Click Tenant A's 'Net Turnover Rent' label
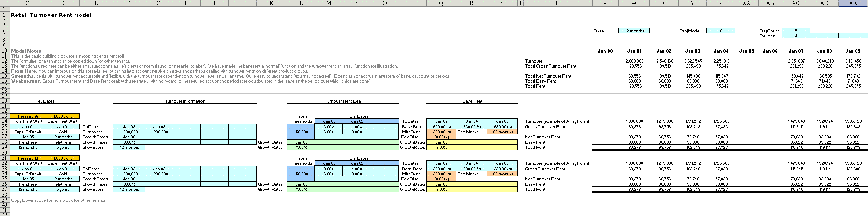 coord(543,137)
